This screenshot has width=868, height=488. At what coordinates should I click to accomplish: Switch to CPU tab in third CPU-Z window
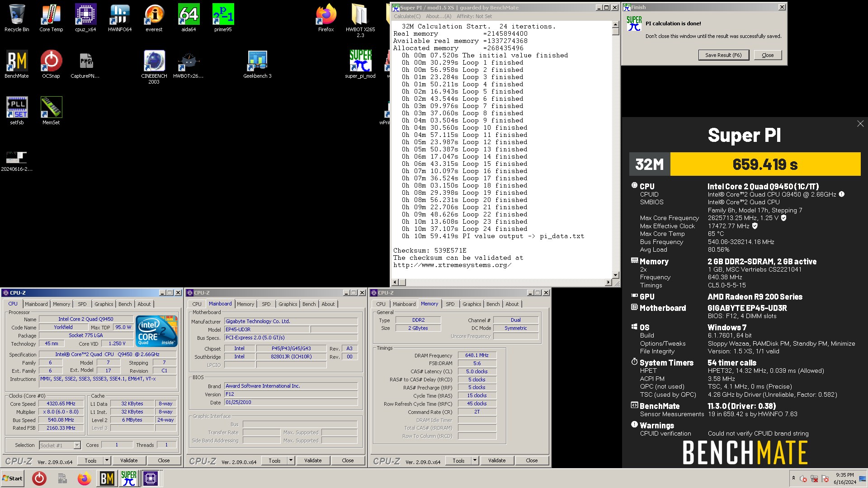click(381, 304)
